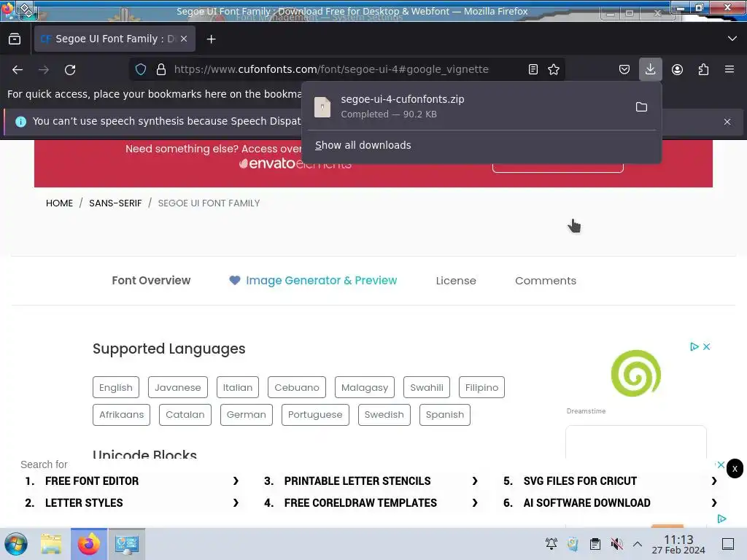
Task: Click the German language tag
Action: click(x=247, y=415)
